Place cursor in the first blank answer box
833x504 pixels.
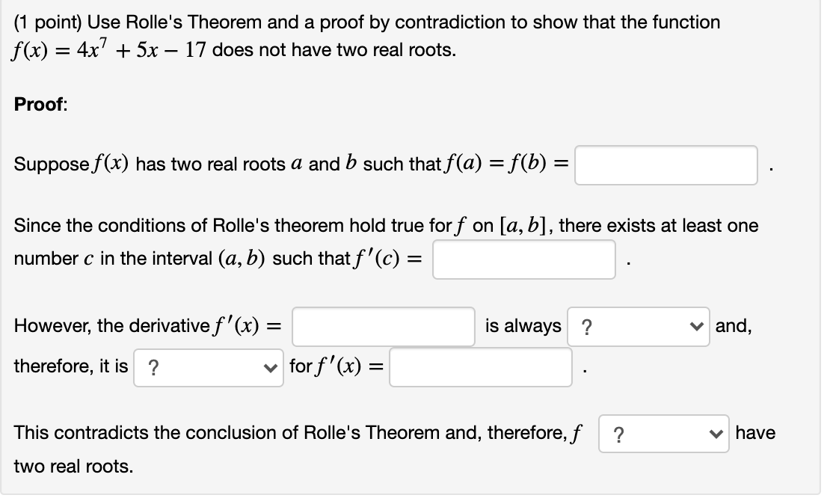point(665,165)
